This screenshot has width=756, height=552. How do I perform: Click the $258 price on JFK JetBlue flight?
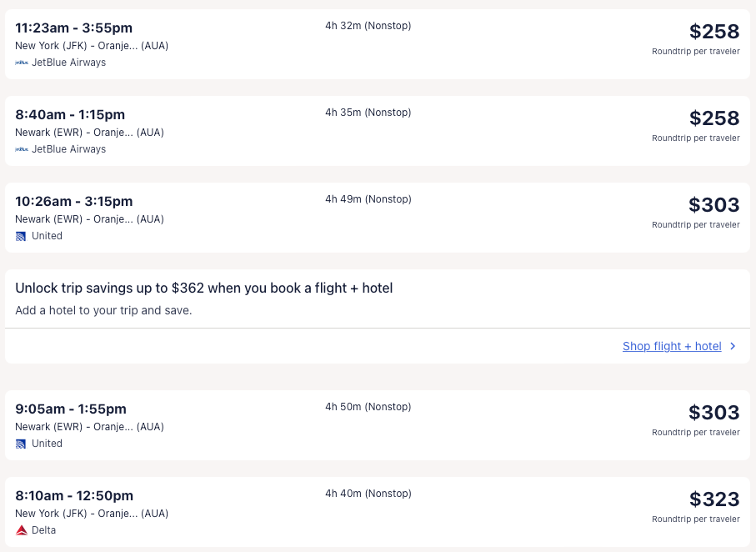click(x=714, y=32)
